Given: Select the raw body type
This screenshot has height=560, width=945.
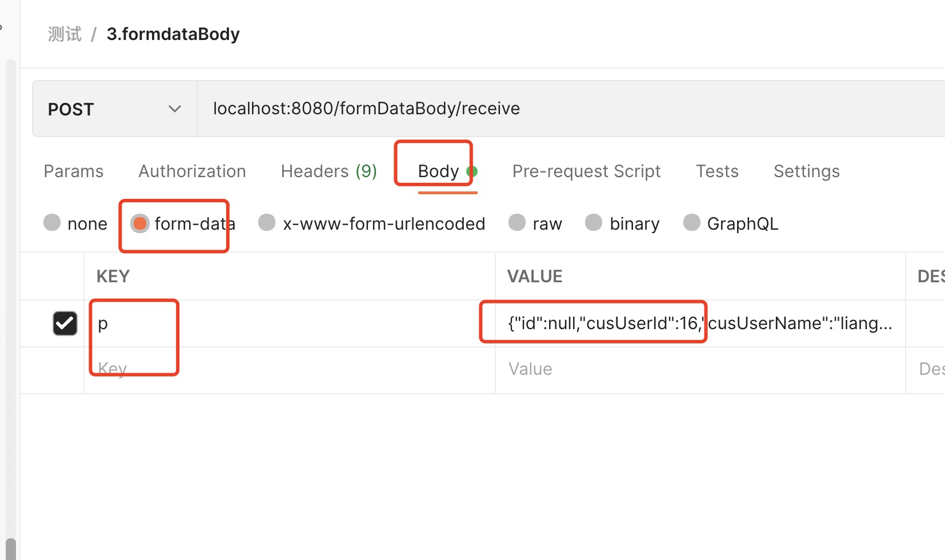Looking at the screenshot, I should coord(517,223).
